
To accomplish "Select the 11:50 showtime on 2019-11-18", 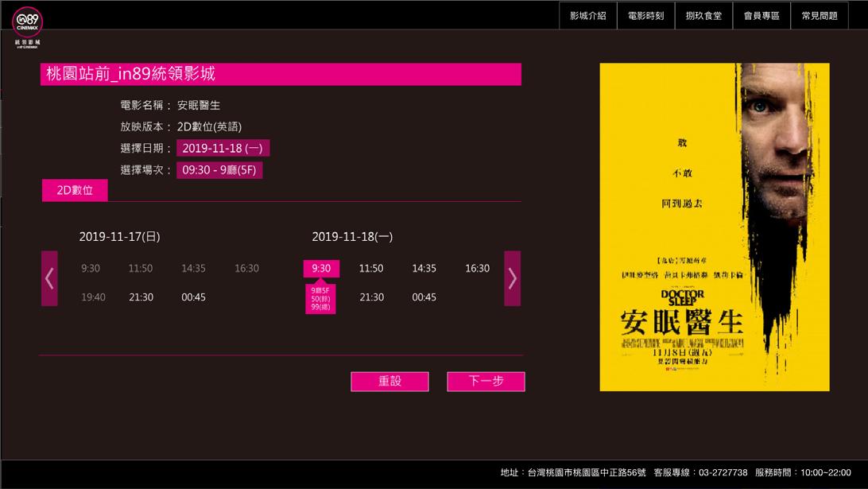I will click(371, 269).
